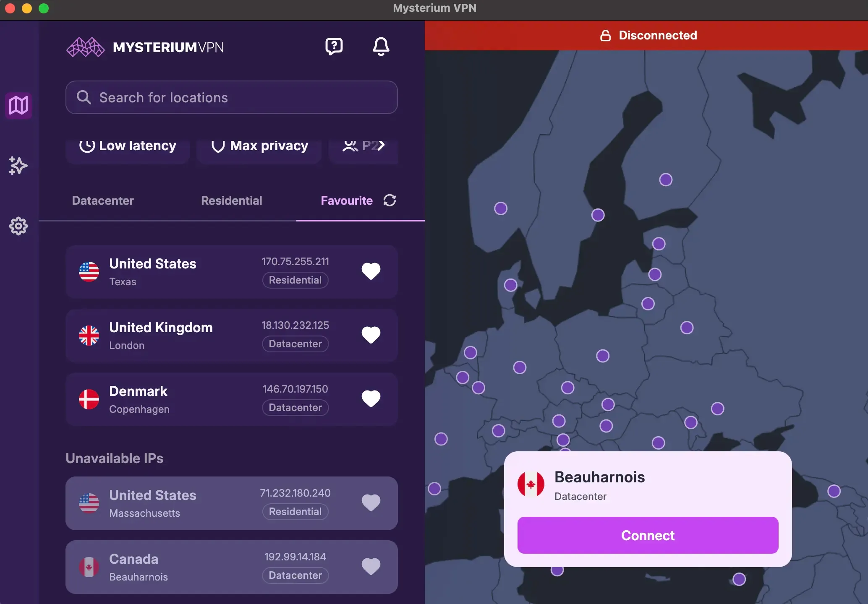868x604 pixels.
Task: Click the Canada flag in the Beauharnois popup
Action: 531,484
